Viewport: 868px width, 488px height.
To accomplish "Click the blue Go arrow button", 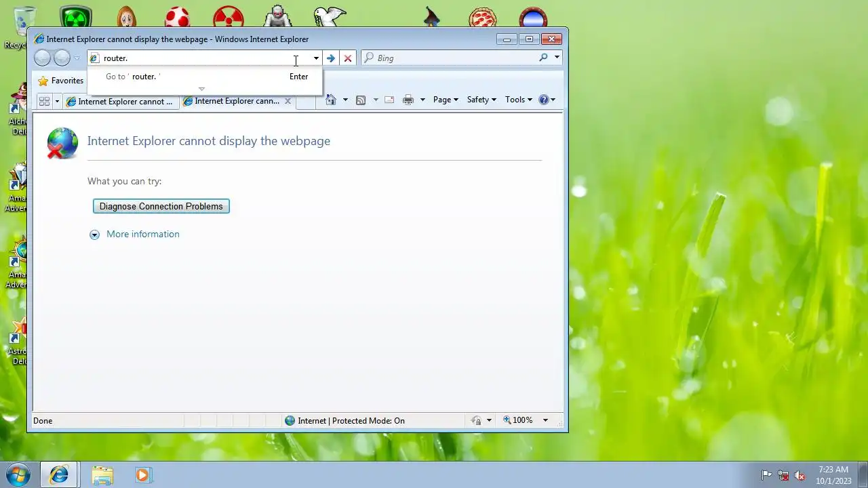I will coord(330,58).
